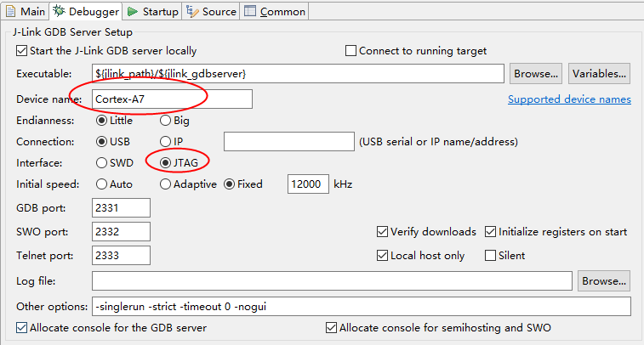Click Browse button beside Log file
The image size is (644, 345).
tap(603, 280)
